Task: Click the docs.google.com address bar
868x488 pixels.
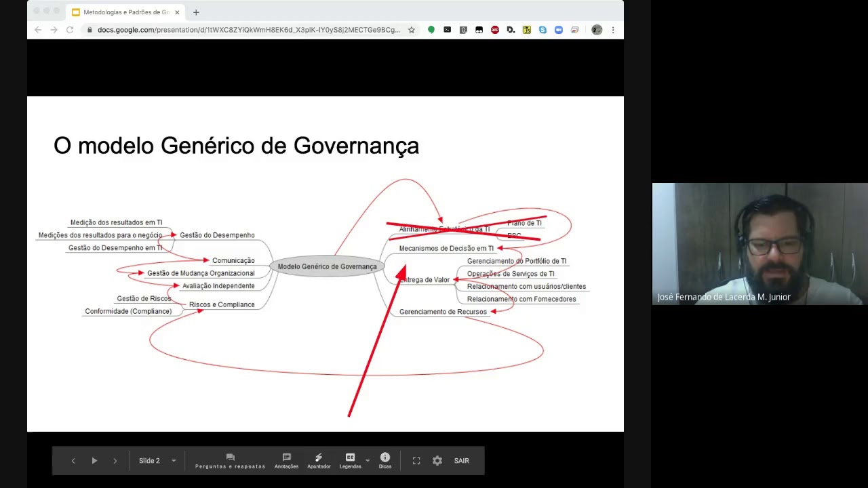Action: (249, 30)
